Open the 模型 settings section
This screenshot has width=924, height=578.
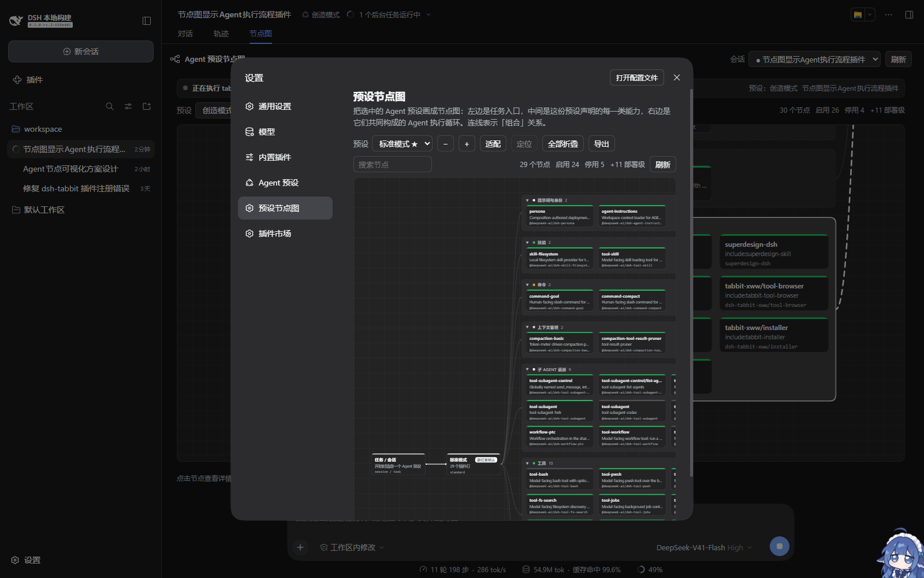[x=285, y=132]
